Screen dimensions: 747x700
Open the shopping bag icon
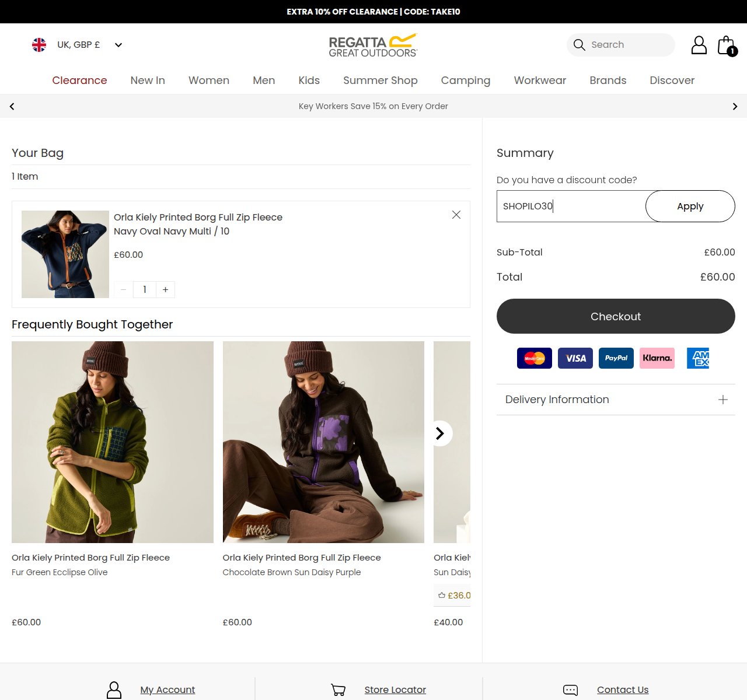click(727, 45)
